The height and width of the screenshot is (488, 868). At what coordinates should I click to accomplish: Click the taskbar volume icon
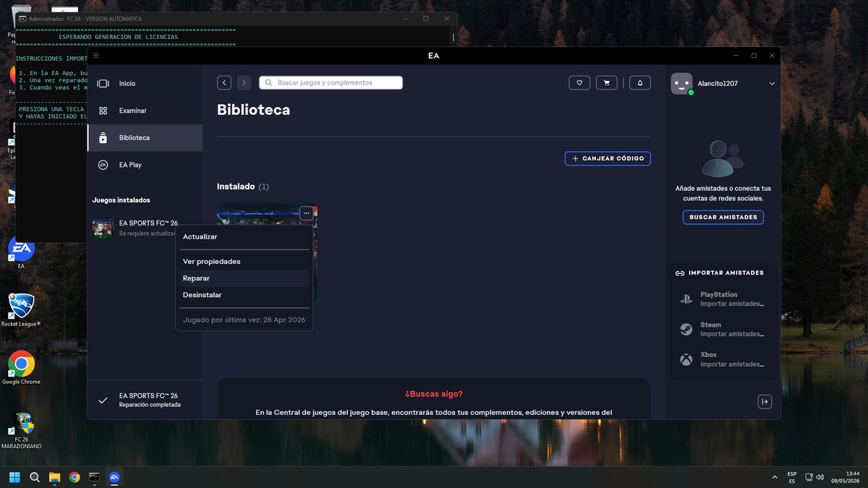click(x=820, y=477)
